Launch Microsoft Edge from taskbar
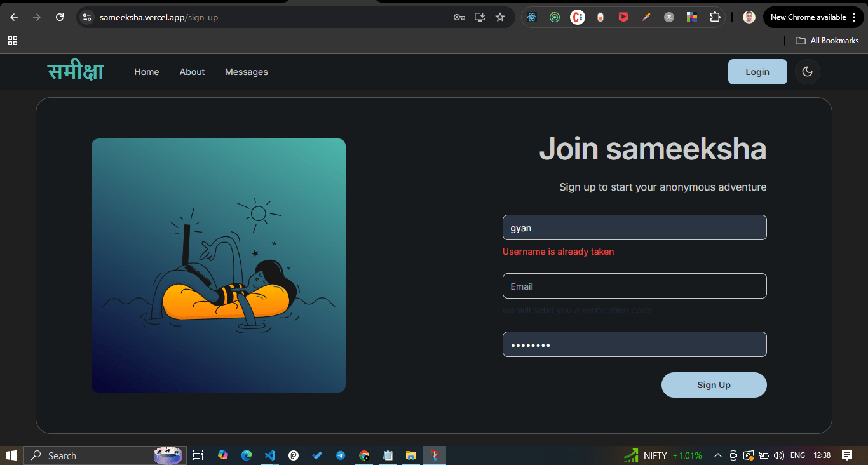Viewport: 868px width, 465px height. (x=247, y=455)
